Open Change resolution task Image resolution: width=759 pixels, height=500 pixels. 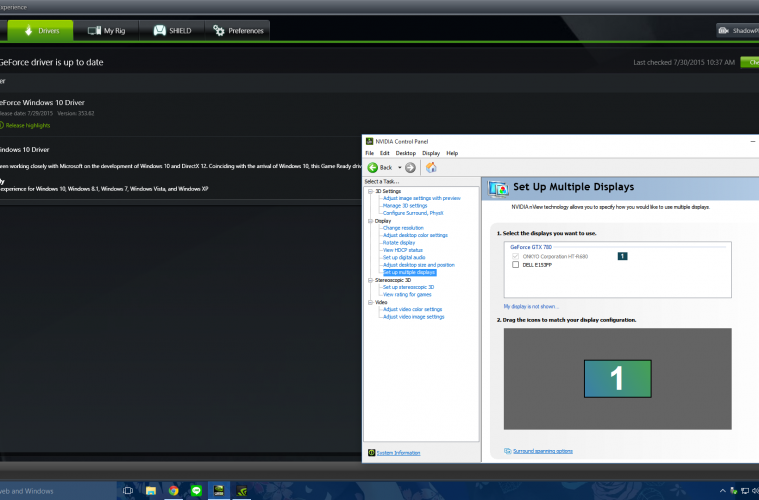click(x=403, y=227)
